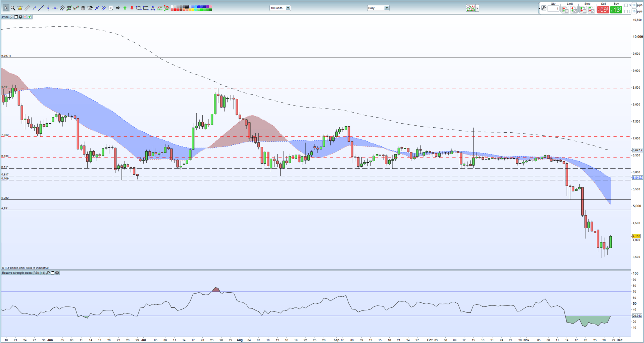Click second Stop order button
Screen dimensions: 644x343
(591, 9)
